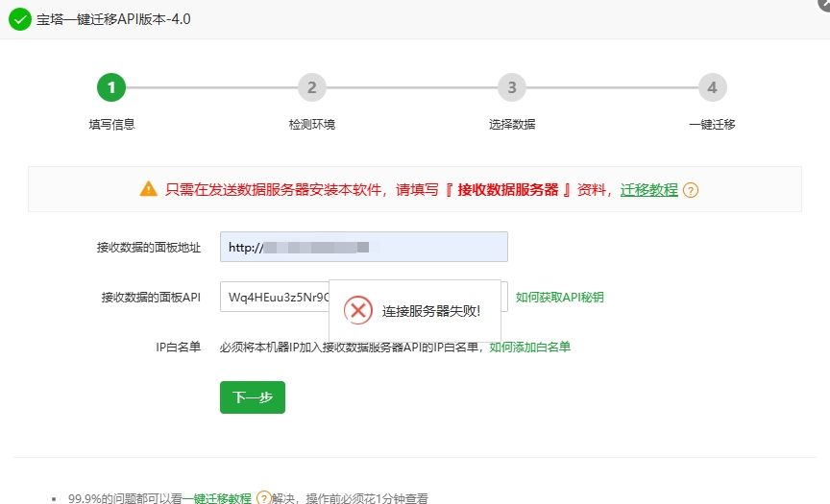Image resolution: width=830 pixels, height=504 pixels.
Task: Click the bold 接收数据服务器 text in the banner
Action: click(x=508, y=190)
